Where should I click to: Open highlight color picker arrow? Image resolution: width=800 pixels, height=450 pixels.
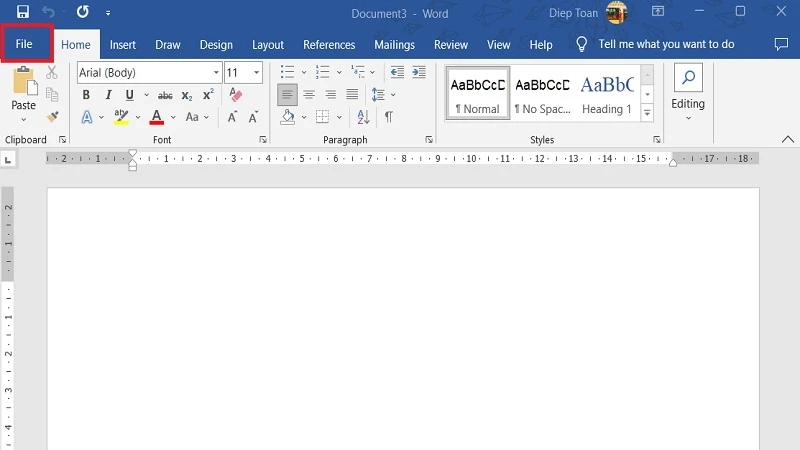pos(138,117)
